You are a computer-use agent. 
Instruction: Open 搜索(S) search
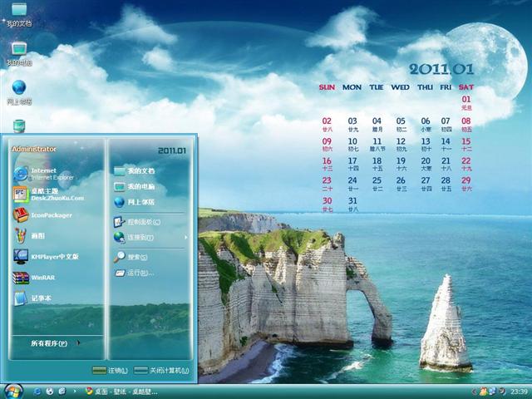(x=131, y=257)
